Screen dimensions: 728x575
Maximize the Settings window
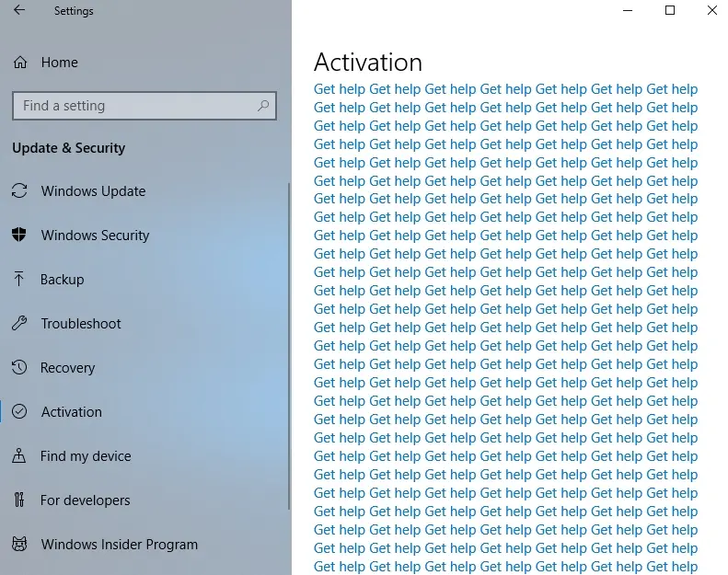point(670,10)
